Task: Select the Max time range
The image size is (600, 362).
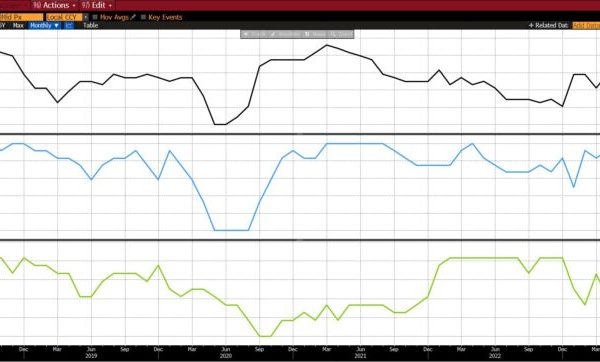Action: click(18, 25)
